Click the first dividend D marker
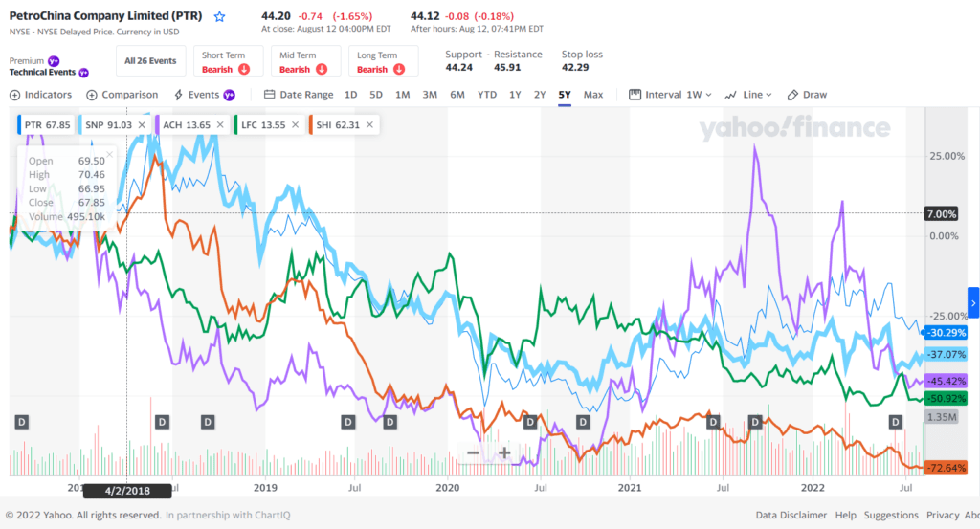This screenshot has height=529, width=980. (x=22, y=422)
